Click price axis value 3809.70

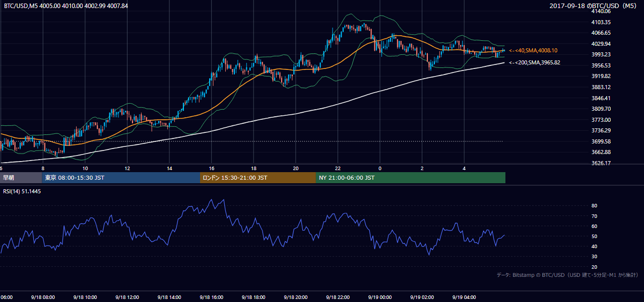(x=601, y=109)
